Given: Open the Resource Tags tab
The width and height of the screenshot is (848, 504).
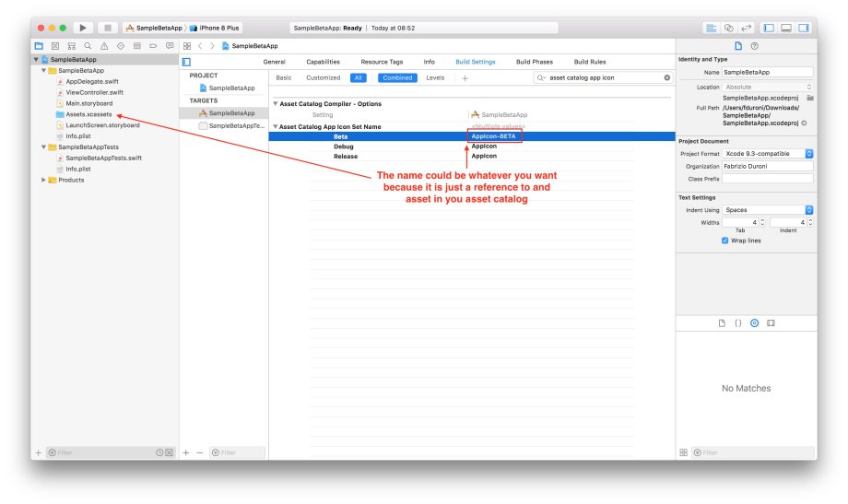Looking at the screenshot, I should tap(382, 62).
